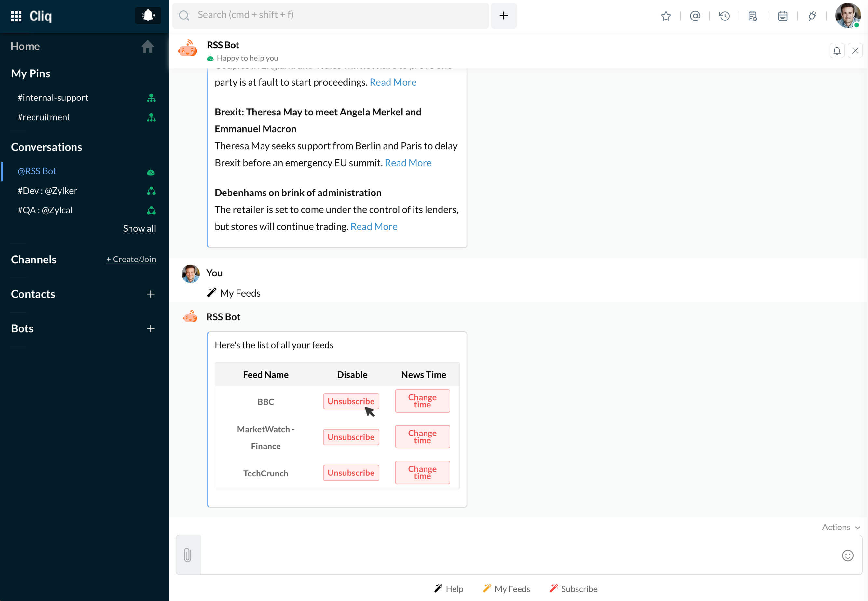
Task: Click the green org icon beside #internal-support
Action: (x=151, y=98)
